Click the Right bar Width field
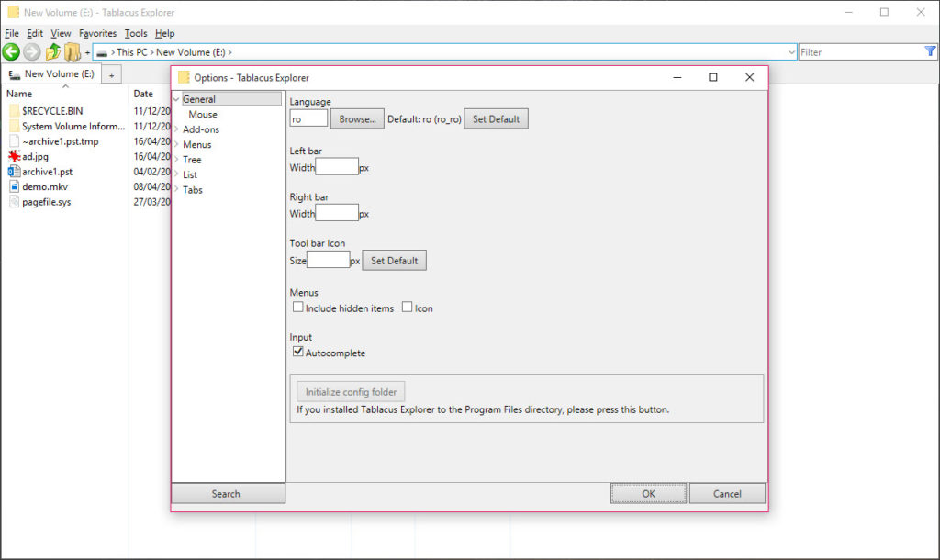 tap(337, 213)
